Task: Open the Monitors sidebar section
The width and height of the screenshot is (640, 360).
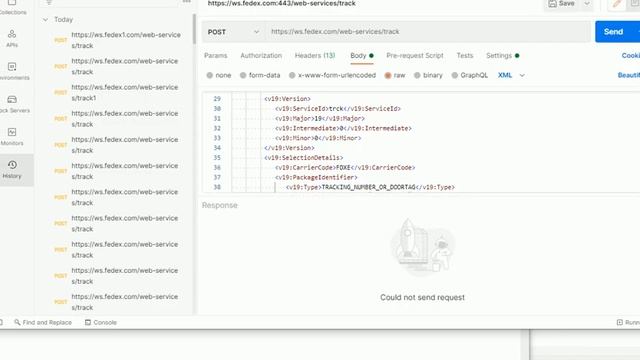Action: [12, 136]
